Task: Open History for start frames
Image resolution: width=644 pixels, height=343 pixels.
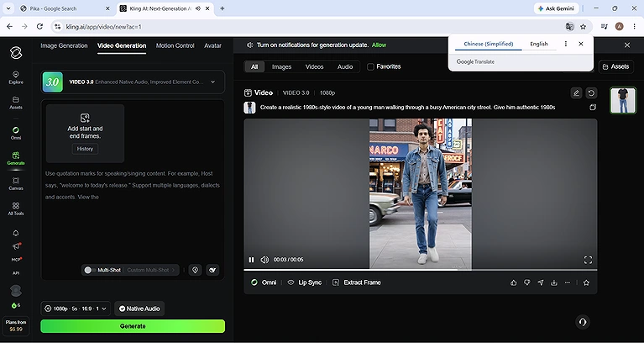Action: [x=85, y=149]
